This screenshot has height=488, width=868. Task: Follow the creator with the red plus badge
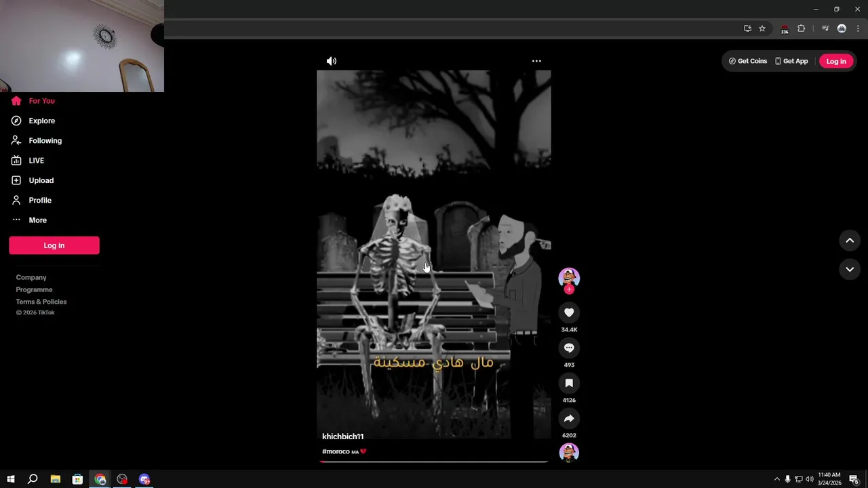tap(569, 289)
